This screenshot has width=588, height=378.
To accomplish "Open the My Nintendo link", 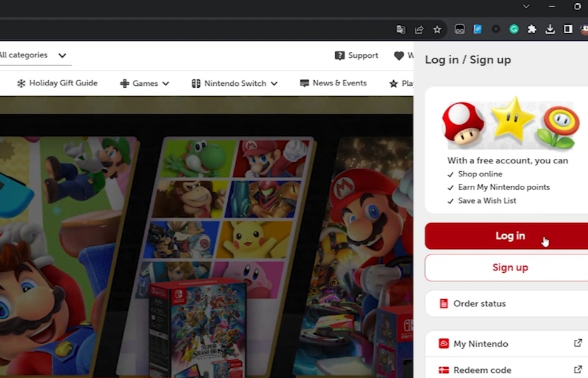I will pos(507,344).
